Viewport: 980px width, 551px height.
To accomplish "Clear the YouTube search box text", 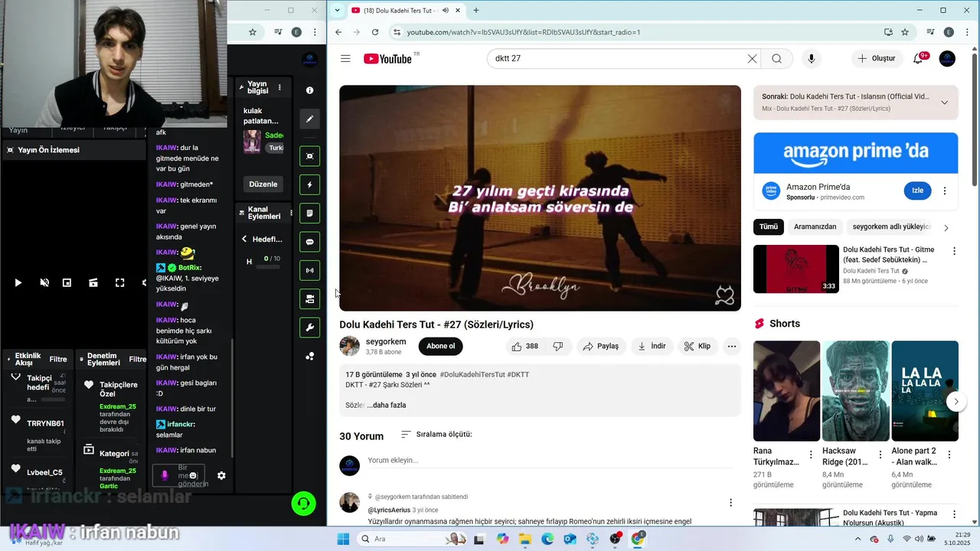I will (752, 59).
